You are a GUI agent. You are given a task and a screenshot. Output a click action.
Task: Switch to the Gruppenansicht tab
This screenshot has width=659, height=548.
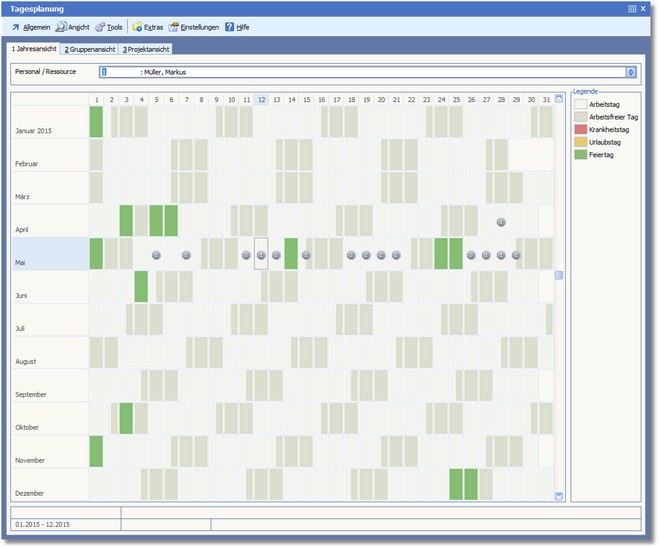click(x=88, y=49)
